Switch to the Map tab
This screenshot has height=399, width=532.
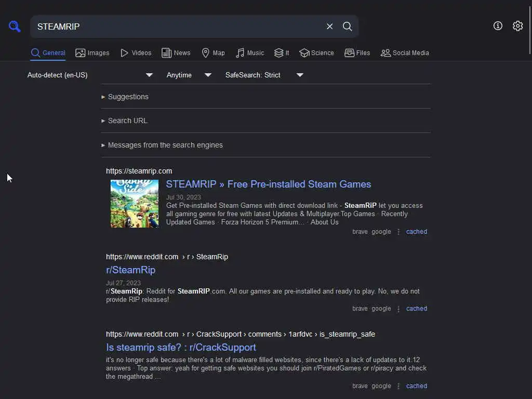point(214,53)
